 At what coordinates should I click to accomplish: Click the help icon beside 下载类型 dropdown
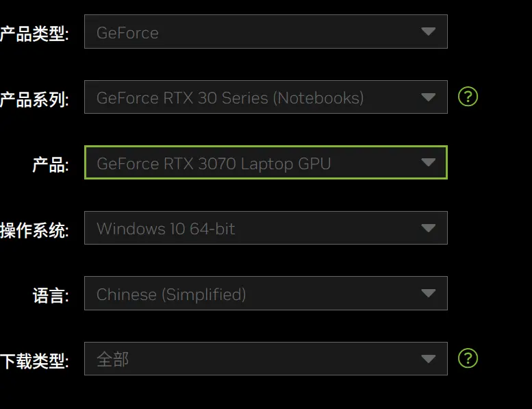468,358
